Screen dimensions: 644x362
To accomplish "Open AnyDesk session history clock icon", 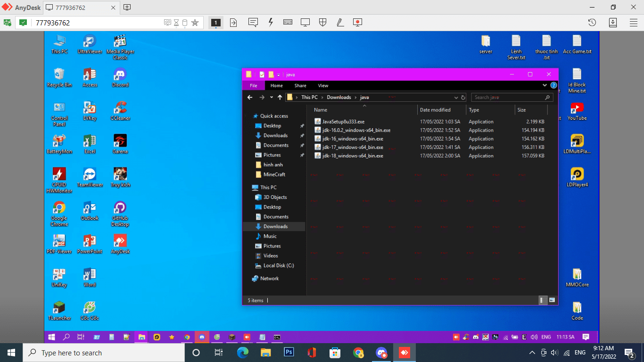I will 592,23.
